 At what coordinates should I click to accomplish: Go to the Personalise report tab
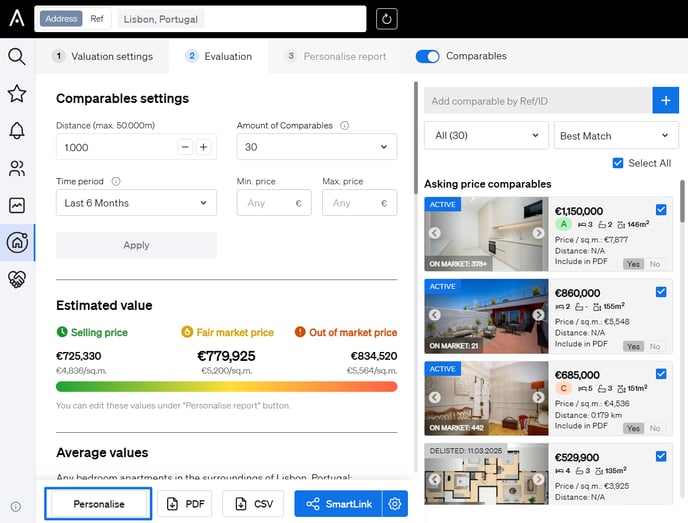335,57
